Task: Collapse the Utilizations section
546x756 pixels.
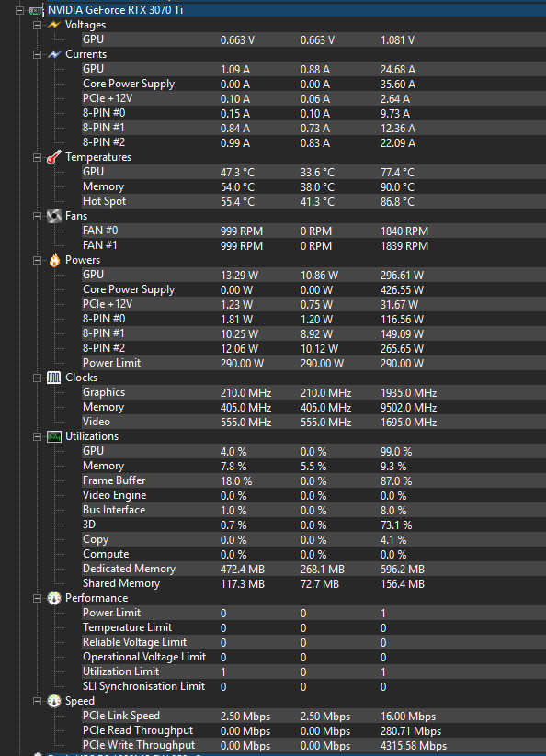Action: [37, 437]
